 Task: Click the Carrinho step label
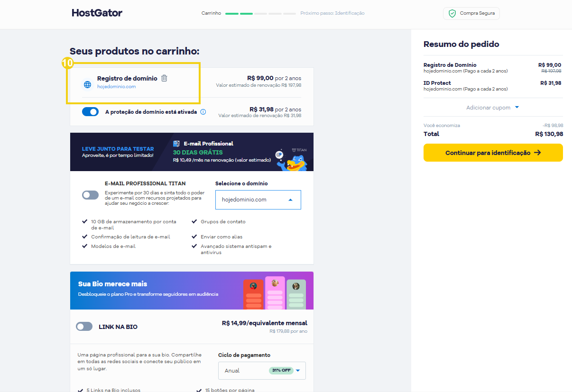click(211, 13)
